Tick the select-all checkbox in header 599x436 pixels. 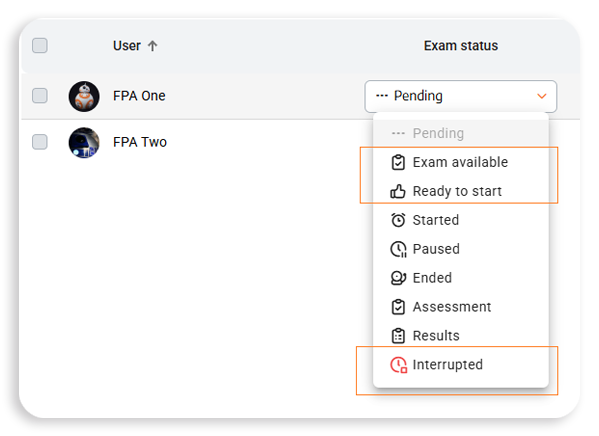tap(40, 45)
